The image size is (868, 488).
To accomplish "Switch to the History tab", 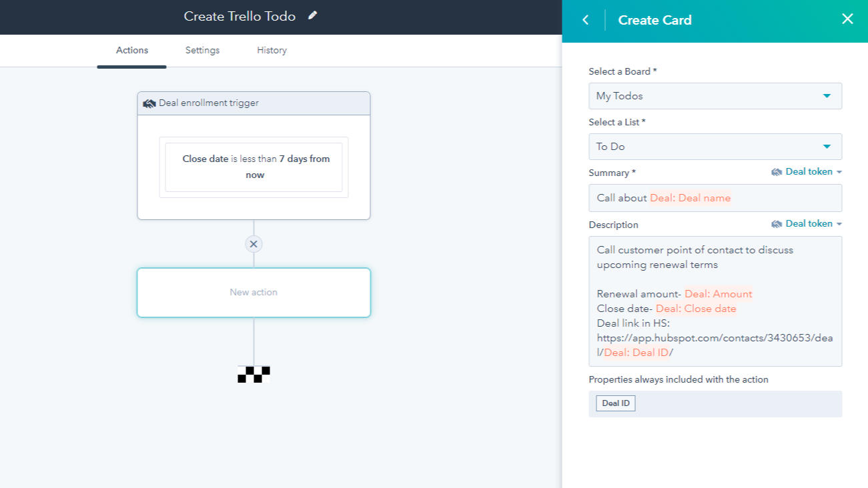I will point(272,50).
